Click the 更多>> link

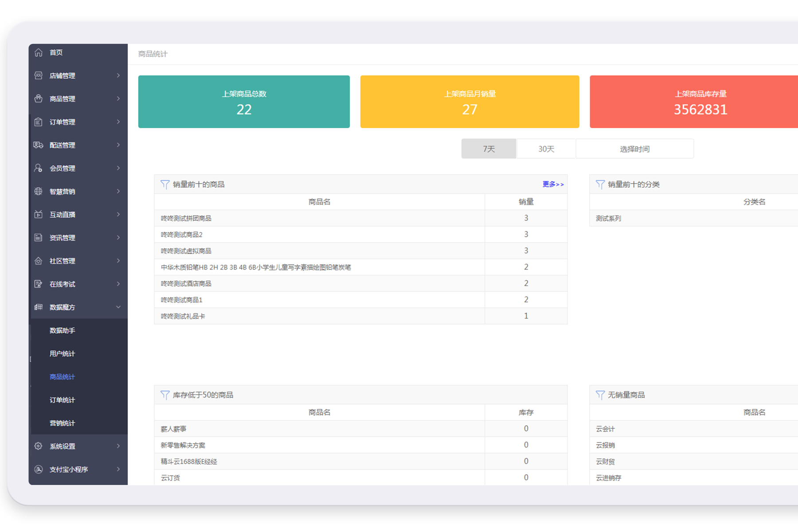(553, 184)
